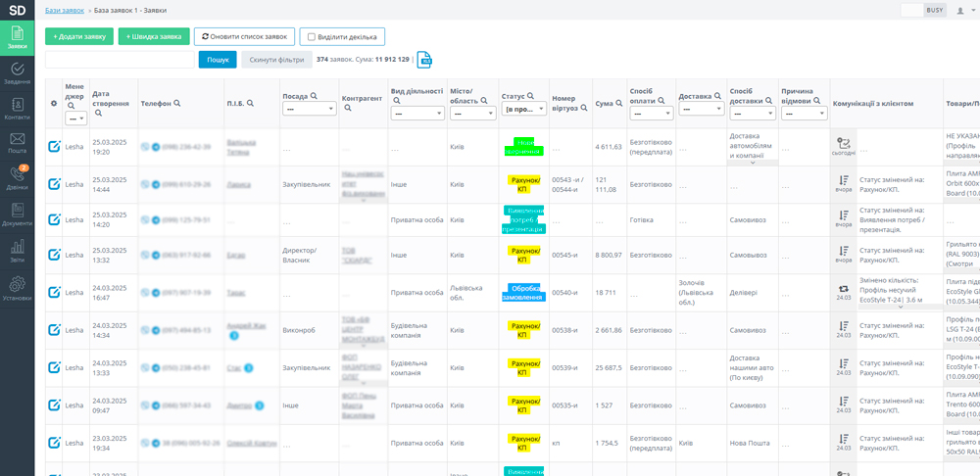Image resolution: width=980 pixels, height=476 pixels.
Task: Open Документи in the sidebar
Action: (x=17, y=214)
